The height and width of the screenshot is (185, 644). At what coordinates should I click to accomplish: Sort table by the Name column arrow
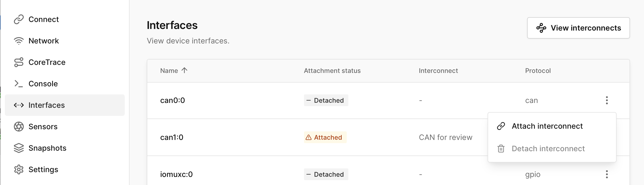(x=184, y=71)
